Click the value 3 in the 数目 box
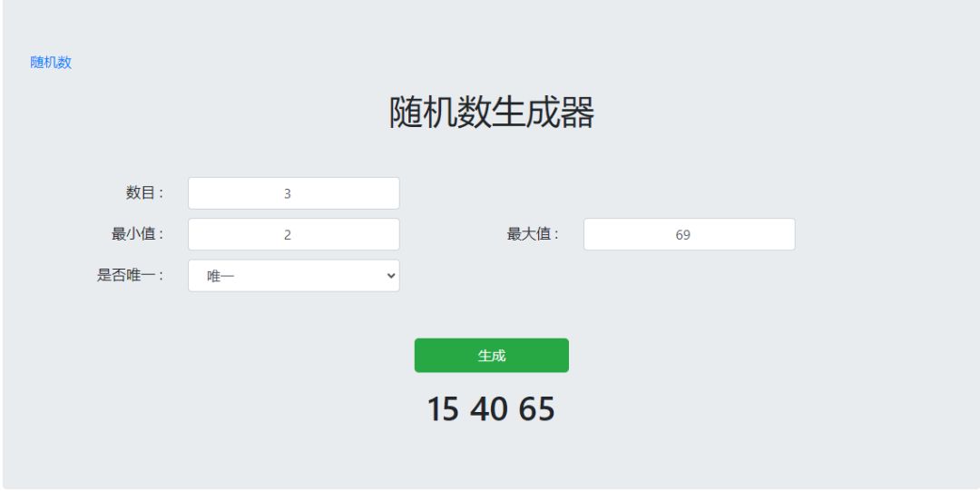The width and height of the screenshot is (980, 491). coord(287,193)
